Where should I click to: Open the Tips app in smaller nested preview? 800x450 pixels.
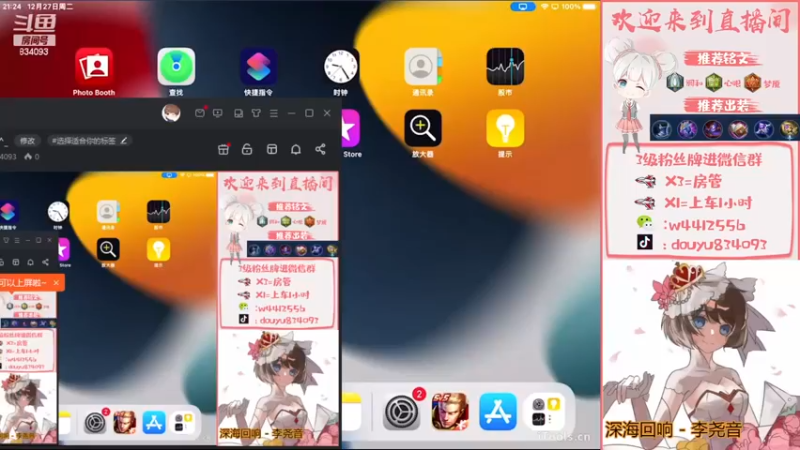pyautogui.click(x=158, y=249)
